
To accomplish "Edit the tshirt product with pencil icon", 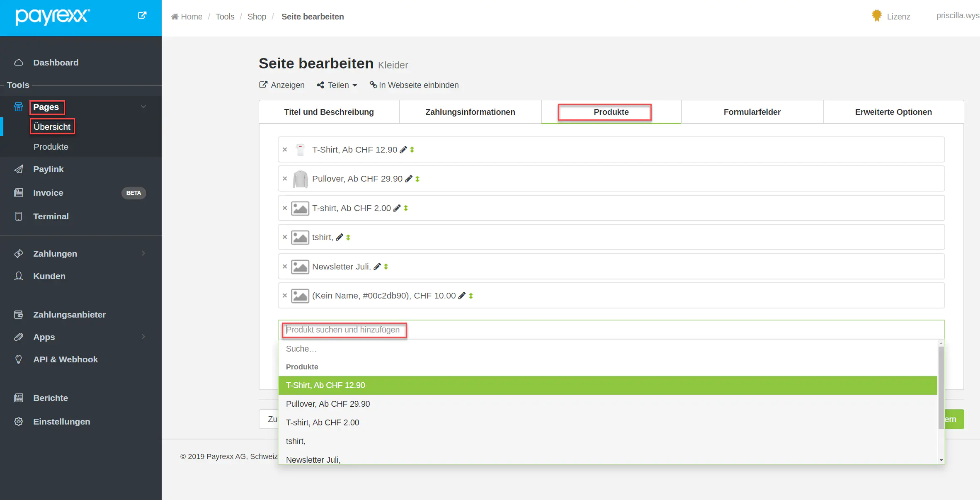I will [340, 237].
